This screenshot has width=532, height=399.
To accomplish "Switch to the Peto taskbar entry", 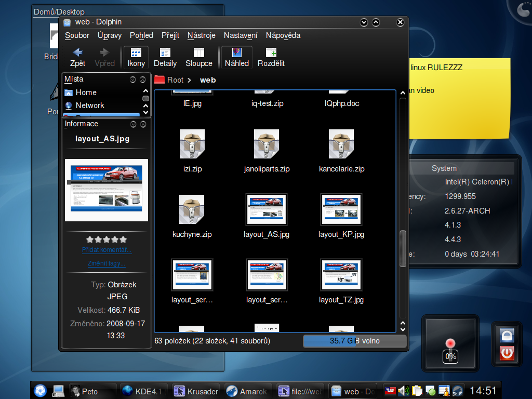I will [92, 391].
